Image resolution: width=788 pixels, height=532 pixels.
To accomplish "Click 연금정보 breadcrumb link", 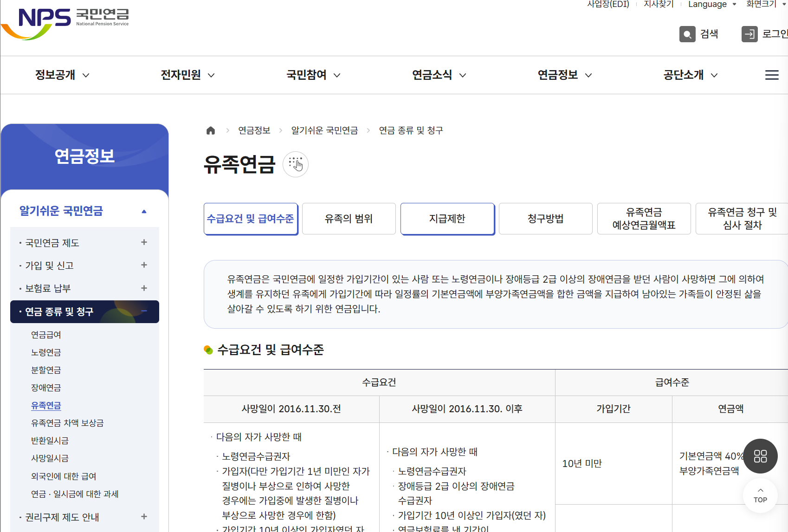I will tap(254, 130).
